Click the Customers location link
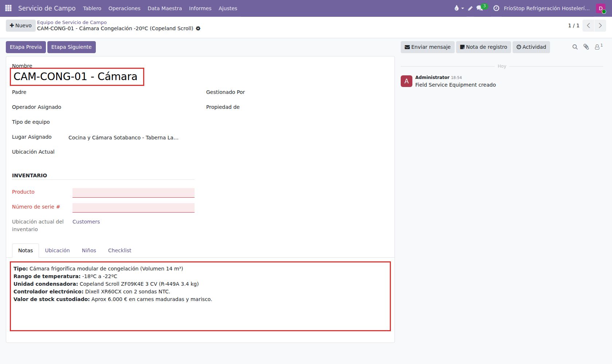The width and height of the screenshot is (612, 364). tap(86, 222)
